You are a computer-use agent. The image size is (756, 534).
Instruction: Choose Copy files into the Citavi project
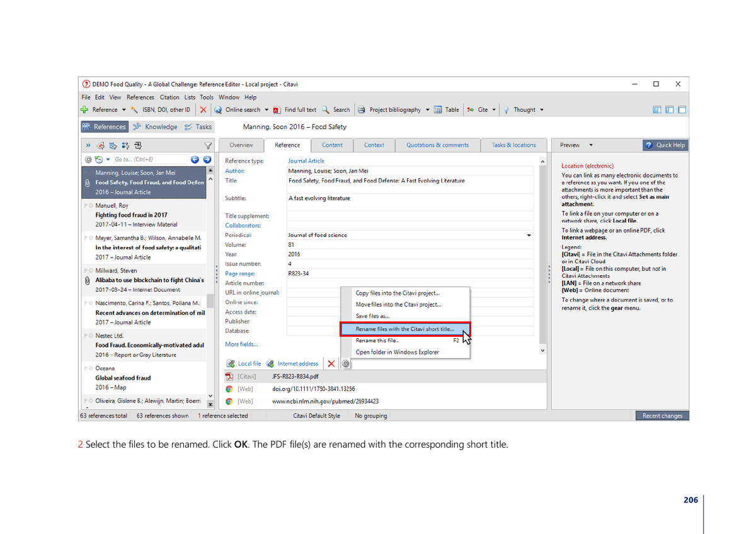(x=405, y=293)
